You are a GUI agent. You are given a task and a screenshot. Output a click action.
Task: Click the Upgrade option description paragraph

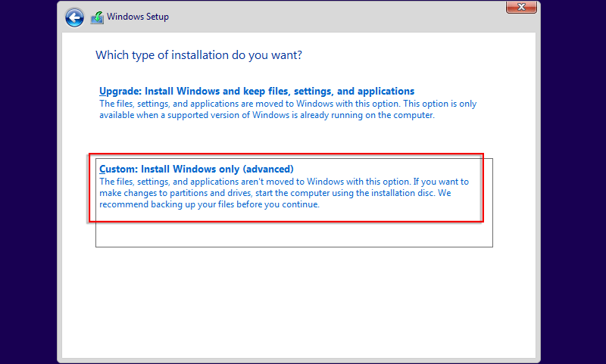(x=288, y=109)
